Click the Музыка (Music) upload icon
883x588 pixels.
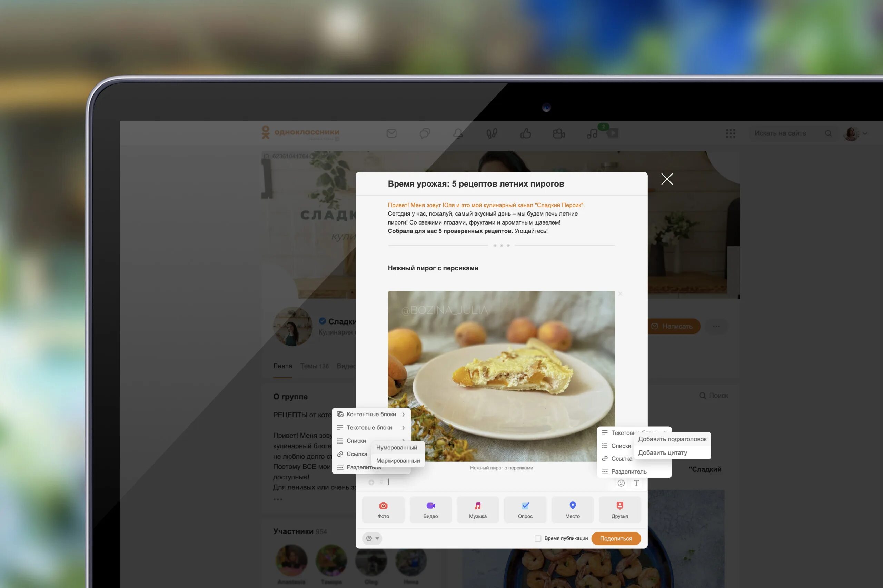478,509
